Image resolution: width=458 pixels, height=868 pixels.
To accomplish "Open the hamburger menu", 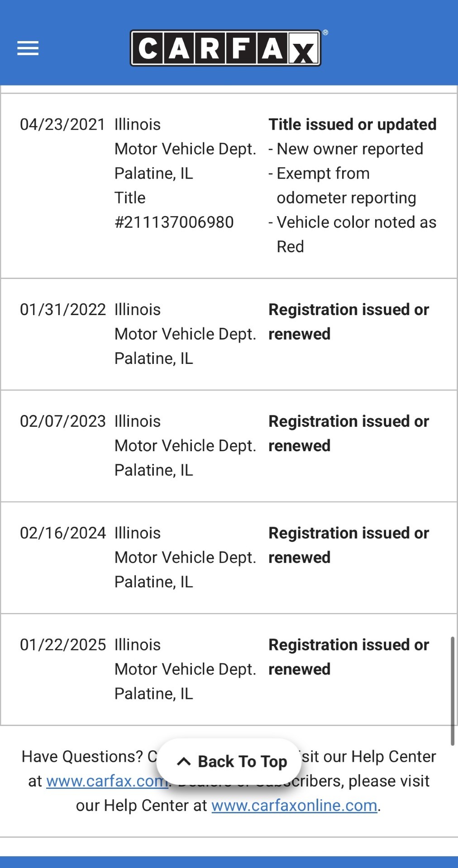I will click(x=28, y=48).
